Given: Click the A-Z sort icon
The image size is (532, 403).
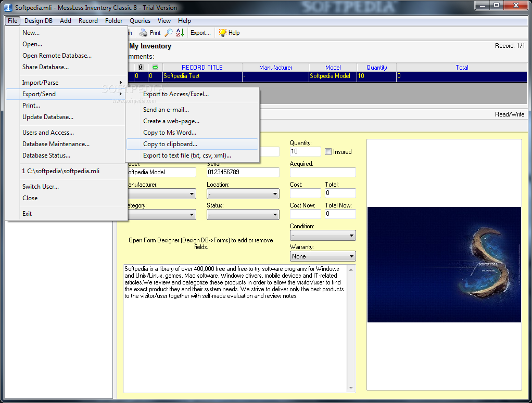Looking at the screenshot, I should coord(180,33).
